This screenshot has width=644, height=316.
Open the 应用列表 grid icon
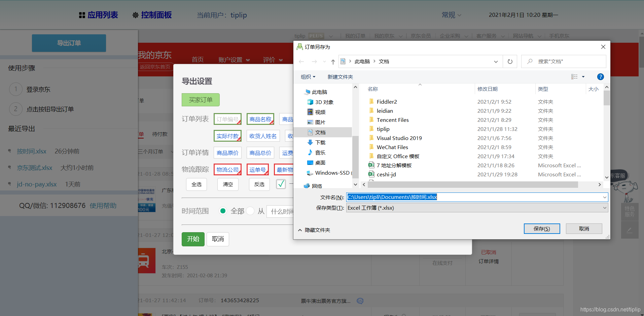[82, 15]
